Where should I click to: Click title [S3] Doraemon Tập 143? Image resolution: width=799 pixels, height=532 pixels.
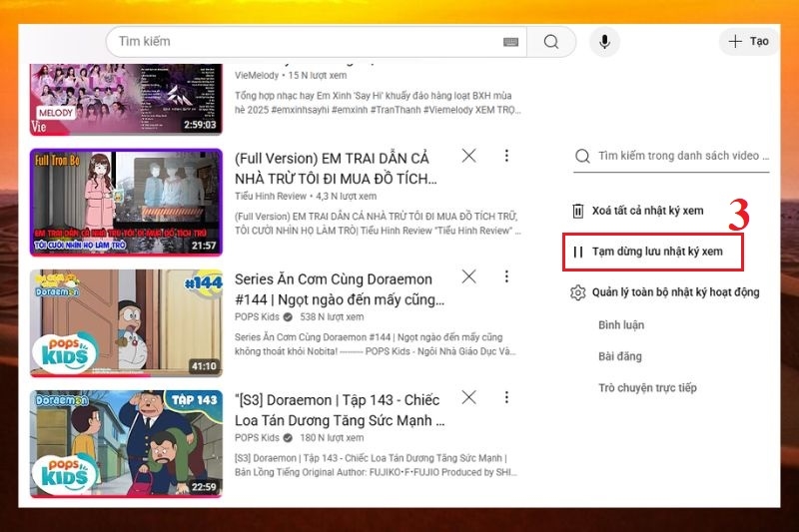pyautogui.click(x=339, y=410)
